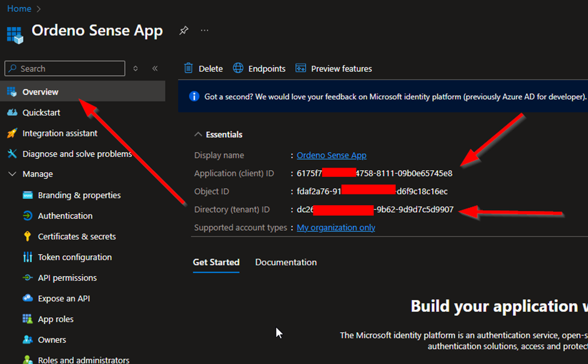Click the Overview icon in sidebar

tap(12, 92)
